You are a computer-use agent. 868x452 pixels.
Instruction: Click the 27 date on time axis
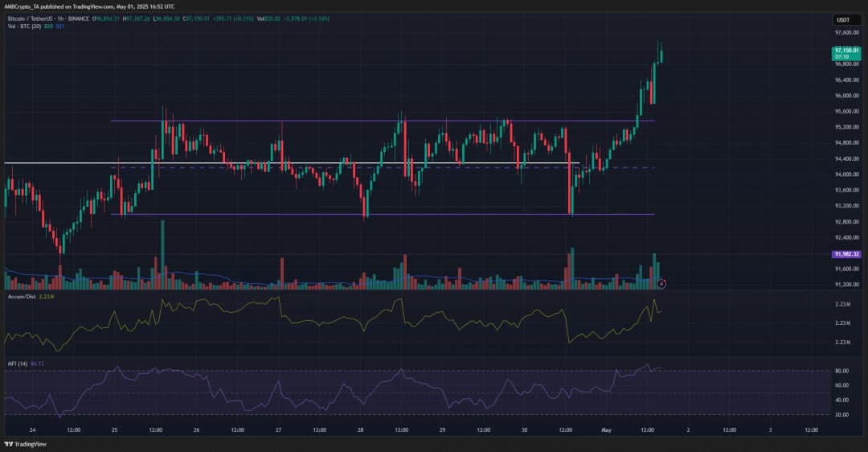279,429
